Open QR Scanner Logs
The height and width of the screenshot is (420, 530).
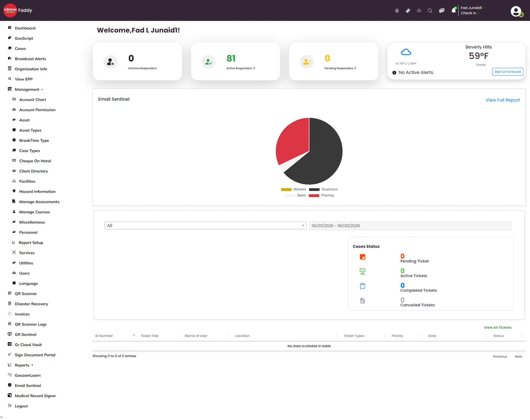(30, 324)
